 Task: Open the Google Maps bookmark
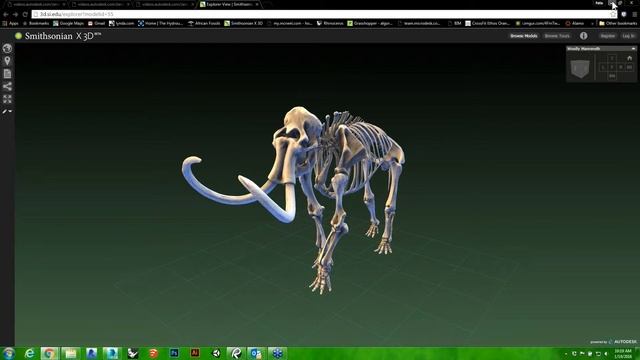(x=68, y=23)
